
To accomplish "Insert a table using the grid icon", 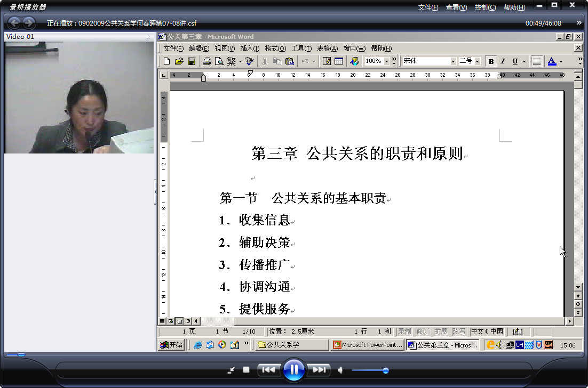I will (x=339, y=61).
